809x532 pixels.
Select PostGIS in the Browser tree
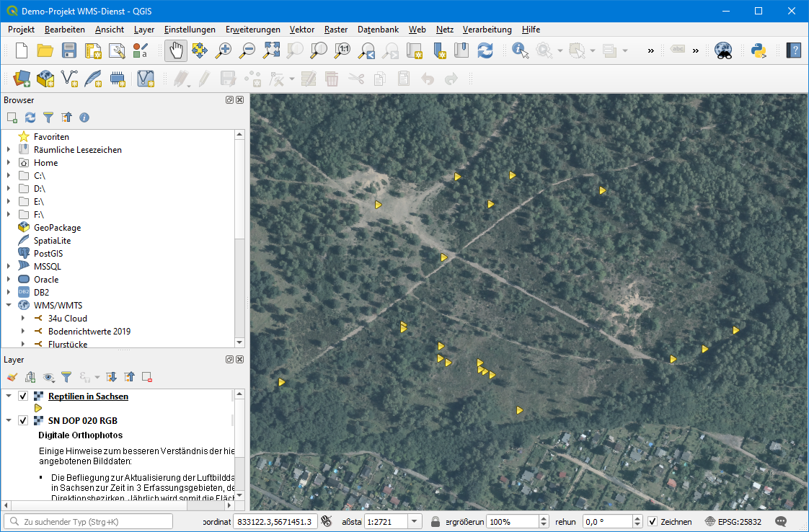[x=48, y=254]
